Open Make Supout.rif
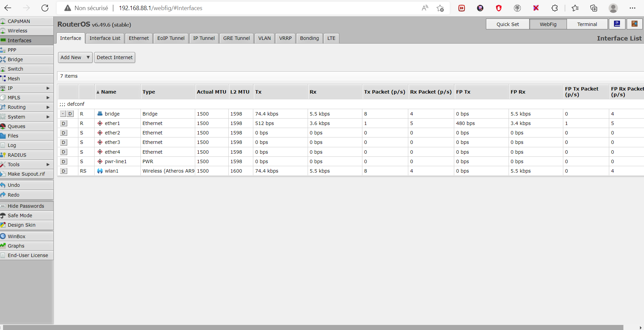644x330 pixels. 26,174
